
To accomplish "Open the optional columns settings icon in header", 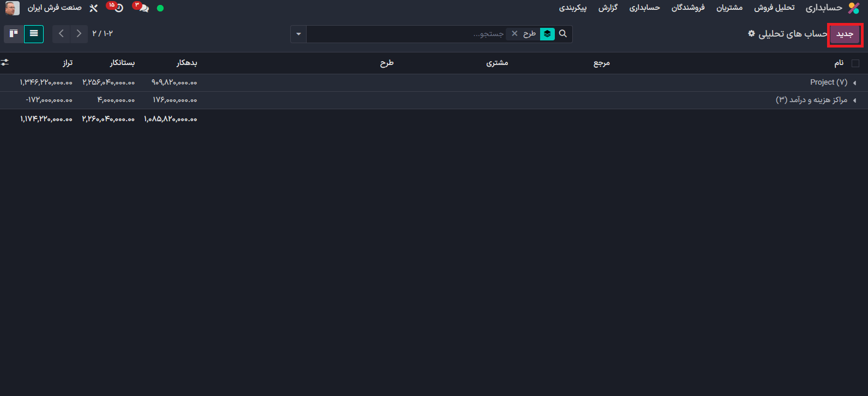I will pos(5,63).
